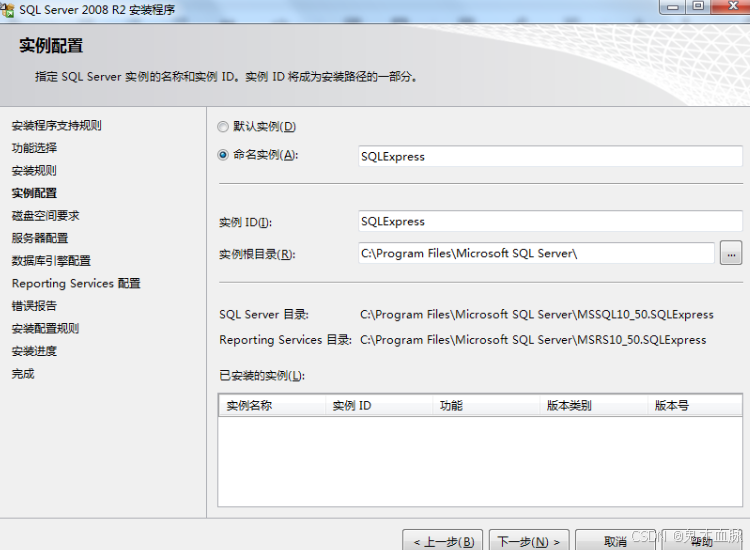Select 安装进度 step in sidebar
The width and height of the screenshot is (750, 550).
pyautogui.click(x=34, y=351)
